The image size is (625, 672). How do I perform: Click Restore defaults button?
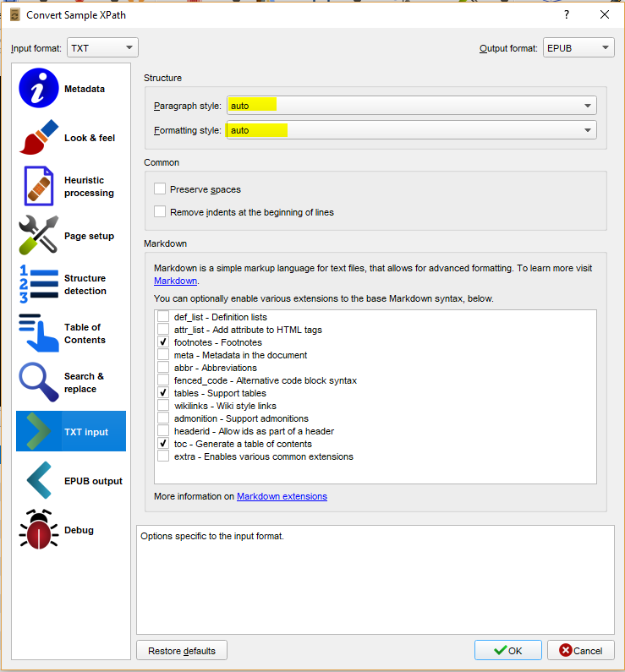pyautogui.click(x=182, y=650)
